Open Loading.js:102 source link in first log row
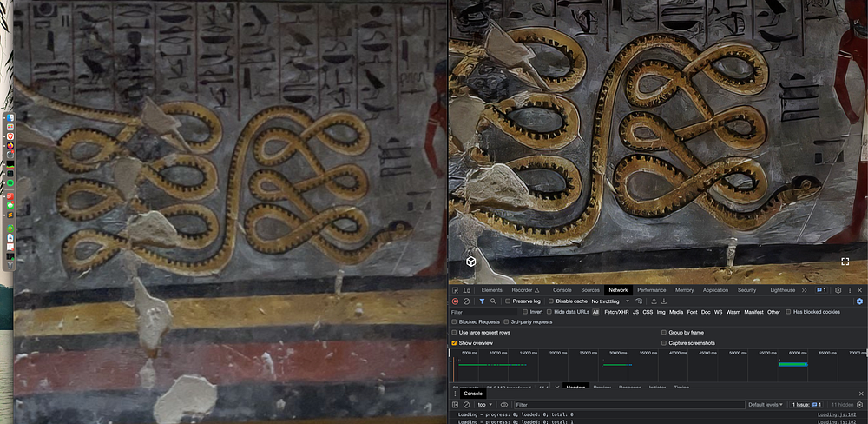This screenshot has width=868, height=424. [837, 414]
